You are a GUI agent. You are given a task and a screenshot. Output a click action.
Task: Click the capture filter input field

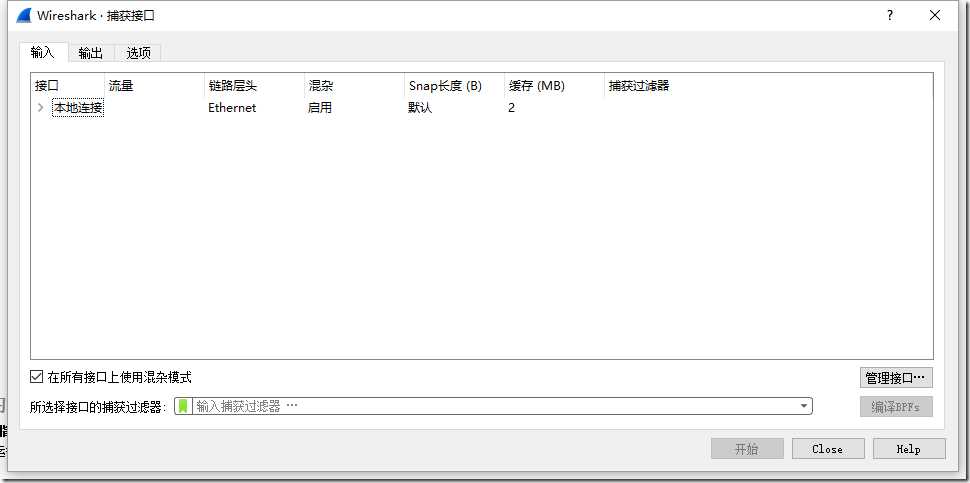(495, 406)
